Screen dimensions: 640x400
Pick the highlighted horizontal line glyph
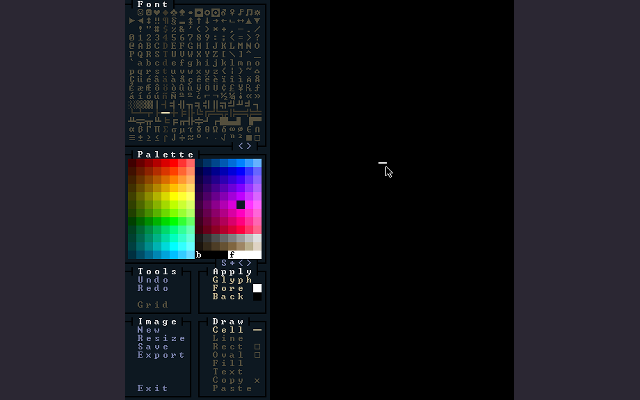click(165, 113)
